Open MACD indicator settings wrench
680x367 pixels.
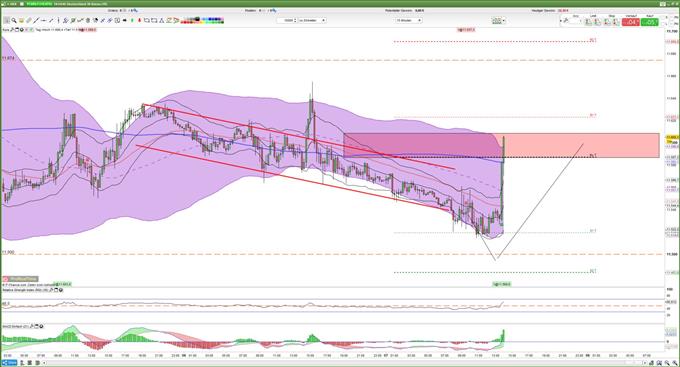(x=32, y=326)
